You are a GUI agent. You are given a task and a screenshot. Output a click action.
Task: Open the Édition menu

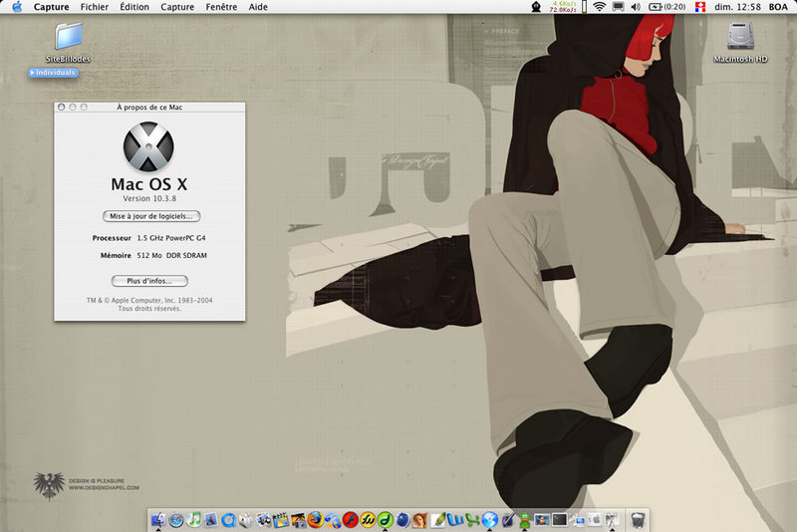134,7
